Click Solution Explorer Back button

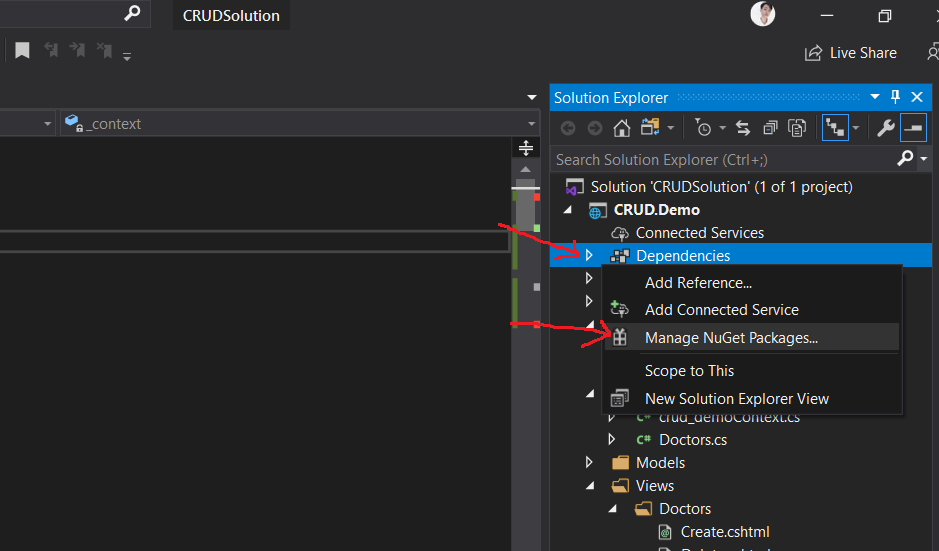tap(568, 128)
